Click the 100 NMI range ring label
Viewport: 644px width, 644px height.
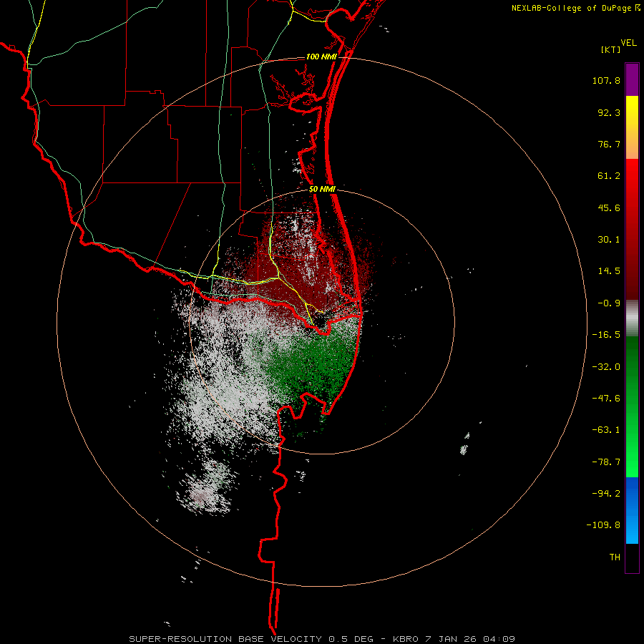click(321, 57)
